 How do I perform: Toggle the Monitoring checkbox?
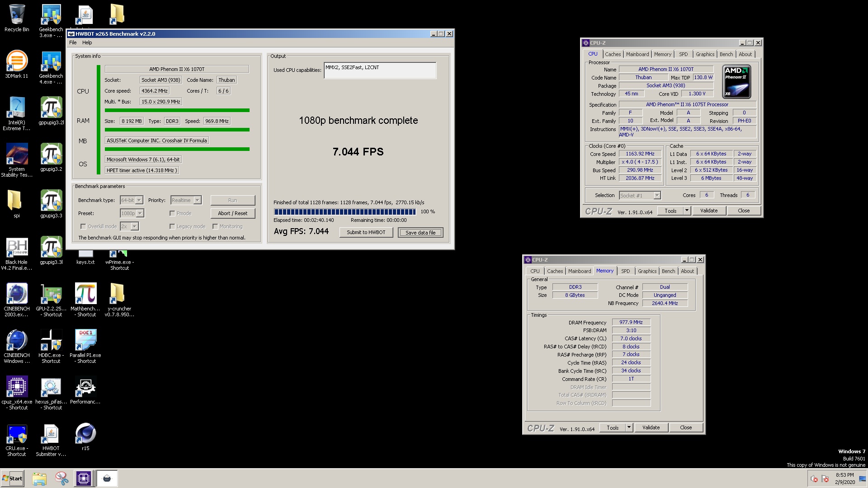(215, 226)
